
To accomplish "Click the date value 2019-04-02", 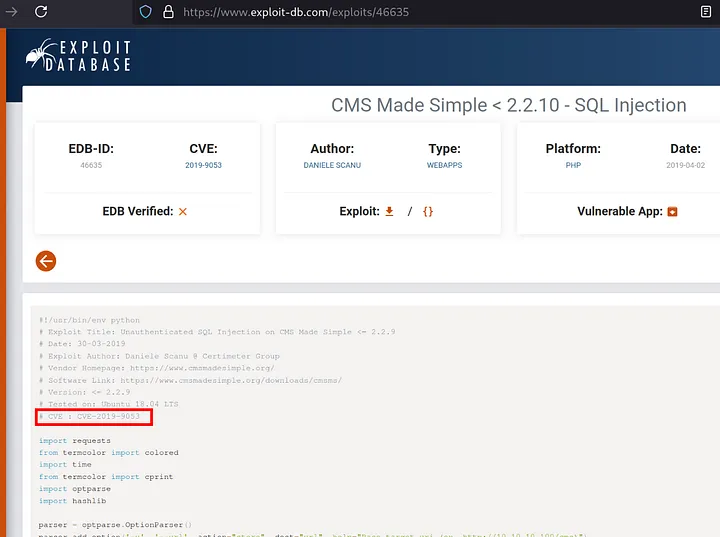I will coord(686,165).
